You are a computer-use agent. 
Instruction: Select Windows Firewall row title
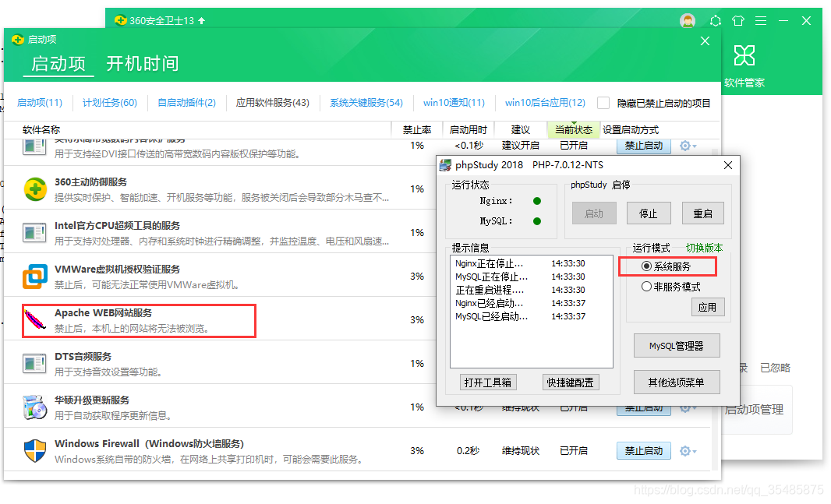(x=149, y=444)
